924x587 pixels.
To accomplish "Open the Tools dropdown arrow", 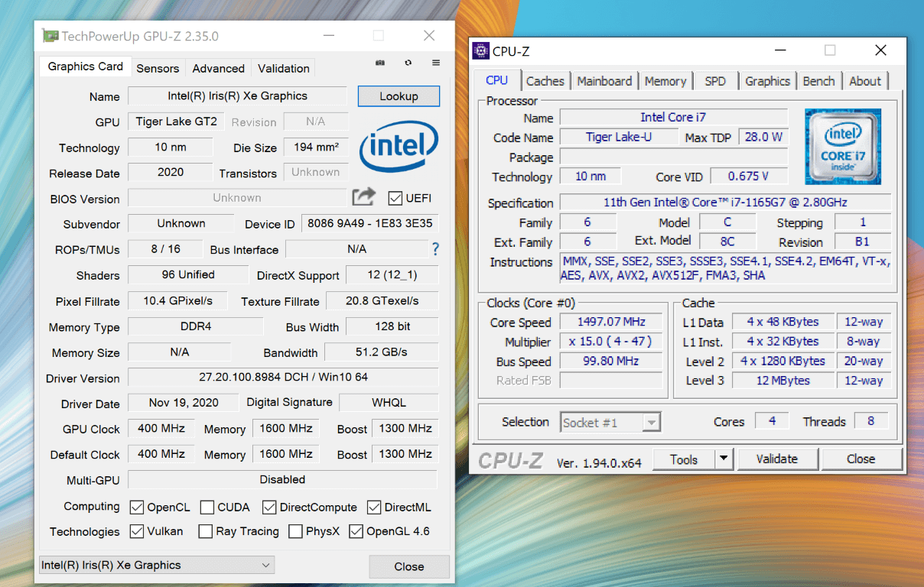I will pos(724,459).
